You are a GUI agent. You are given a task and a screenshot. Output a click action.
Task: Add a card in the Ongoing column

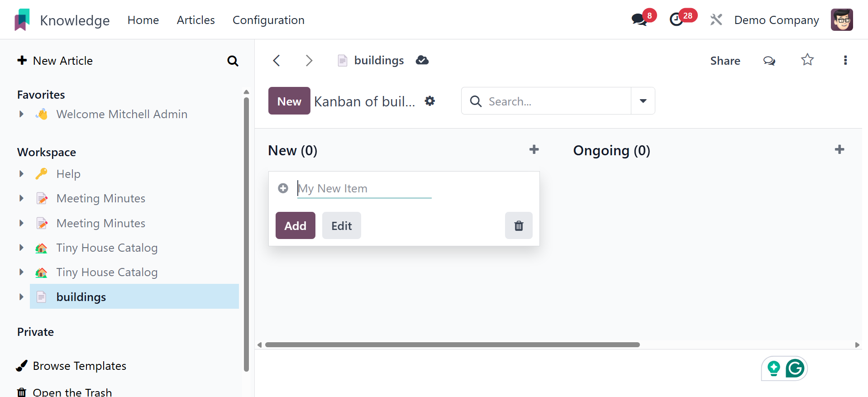pos(839,150)
